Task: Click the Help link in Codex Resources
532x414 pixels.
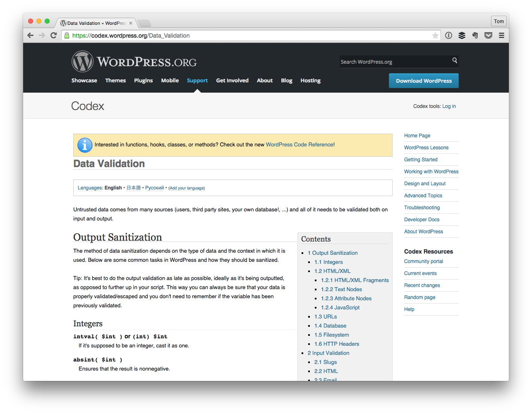Action: point(409,309)
